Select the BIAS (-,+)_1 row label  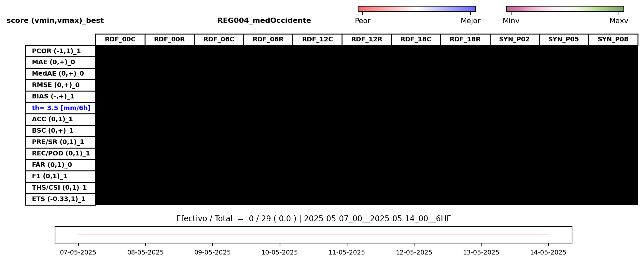tap(60, 97)
